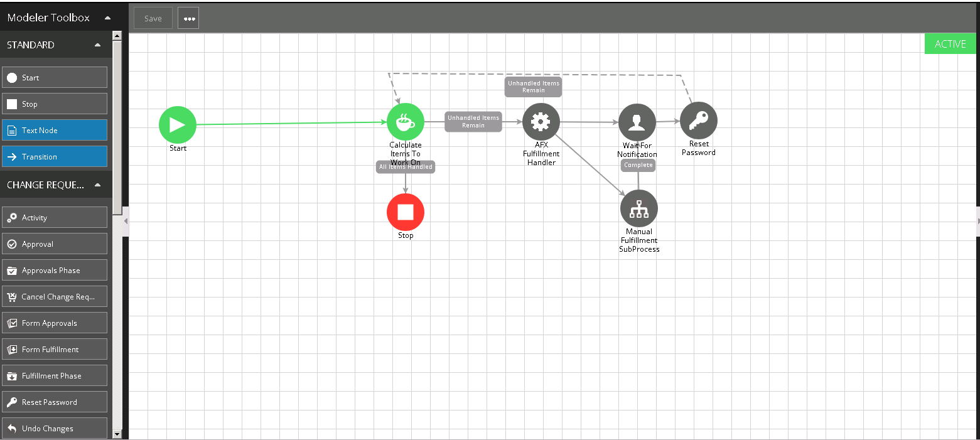Image resolution: width=980 pixels, height=440 pixels.
Task: Open the more options ellipsis menu
Action: click(x=188, y=19)
